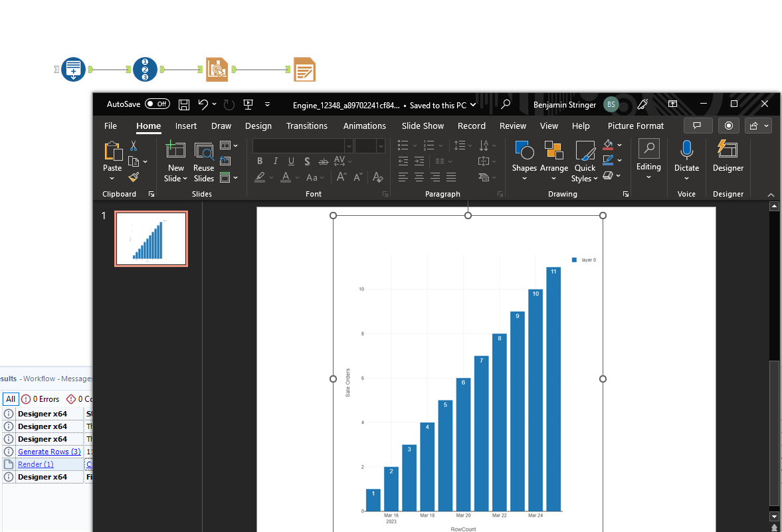The image size is (782, 532).
Task: Click the Editing (Find) icon
Action: coord(648,151)
